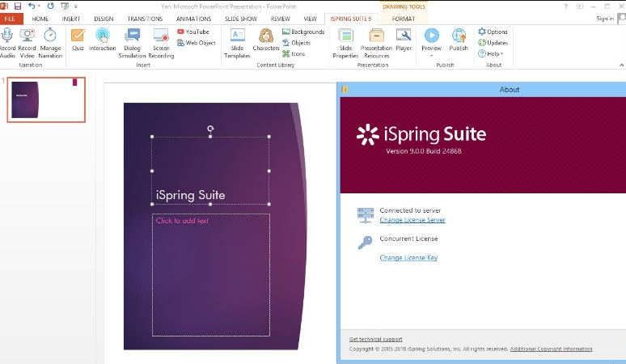Switch to the VIEW tab
The width and height of the screenshot is (626, 364).
click(x=310, y=19)
